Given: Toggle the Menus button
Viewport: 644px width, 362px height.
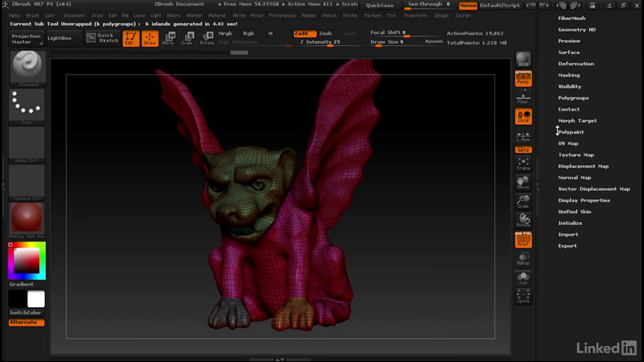Looking at the screenshot, I should 468,6.
